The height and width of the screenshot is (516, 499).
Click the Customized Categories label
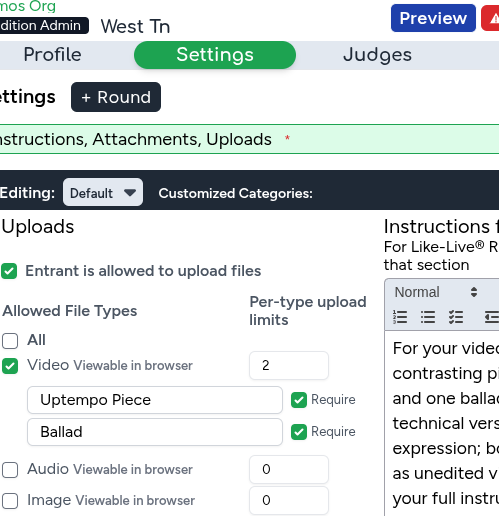click(x=236, y=193)
